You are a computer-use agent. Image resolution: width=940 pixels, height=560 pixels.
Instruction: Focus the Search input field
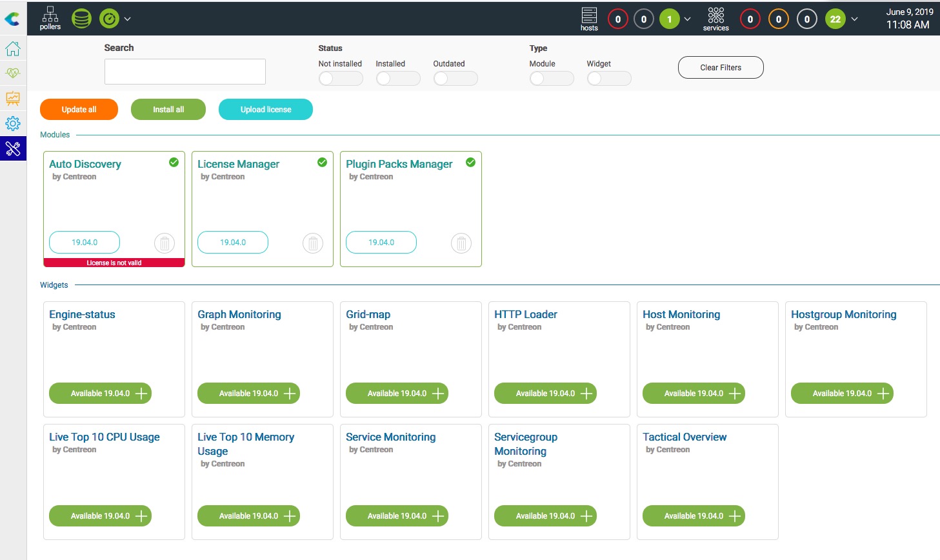[185, 72]
